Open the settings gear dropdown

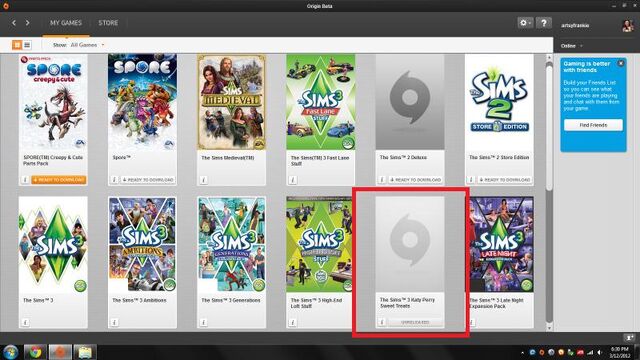(x=525, y=23)
